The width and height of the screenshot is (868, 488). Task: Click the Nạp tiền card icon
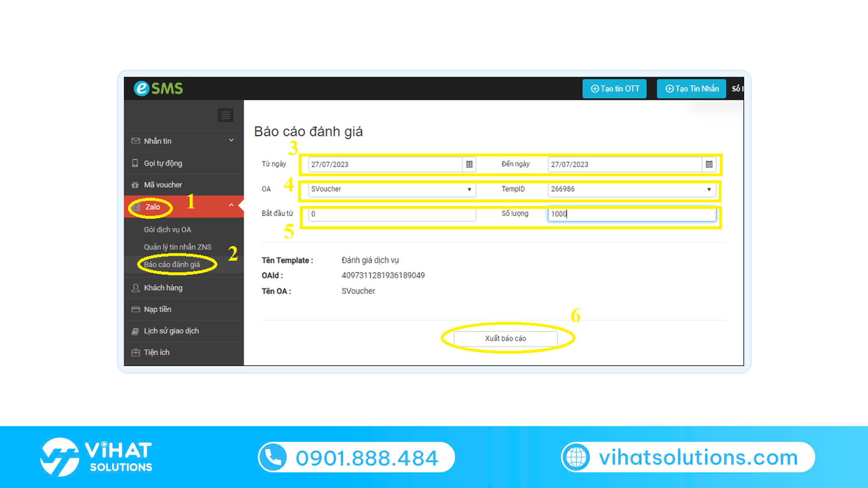pyautogui.click(x=135, y=310)
